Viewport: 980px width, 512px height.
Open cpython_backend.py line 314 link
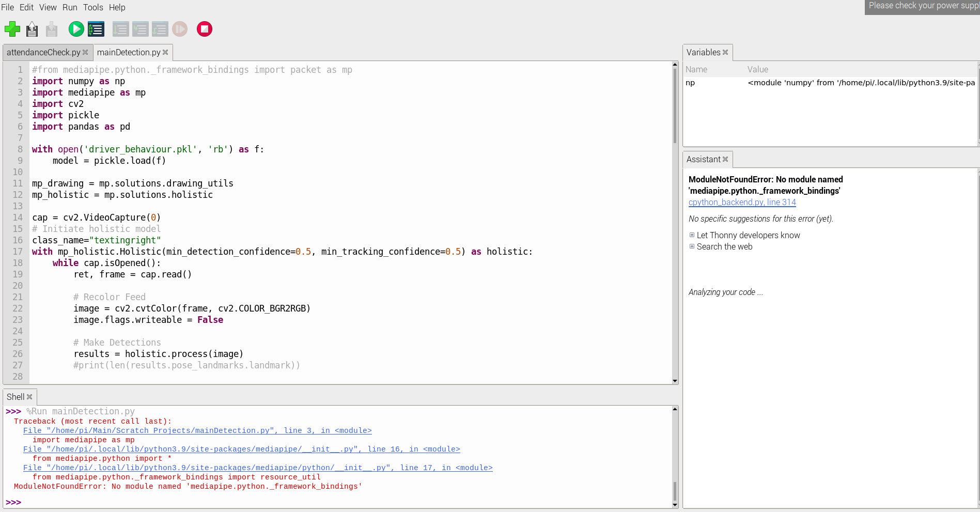coord(742,202)
